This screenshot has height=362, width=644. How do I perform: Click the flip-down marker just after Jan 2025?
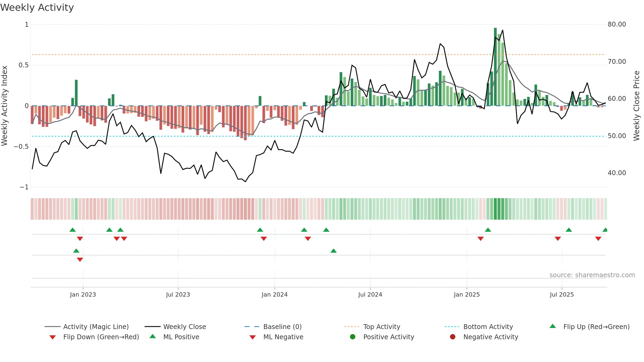(x=481, y=239)
